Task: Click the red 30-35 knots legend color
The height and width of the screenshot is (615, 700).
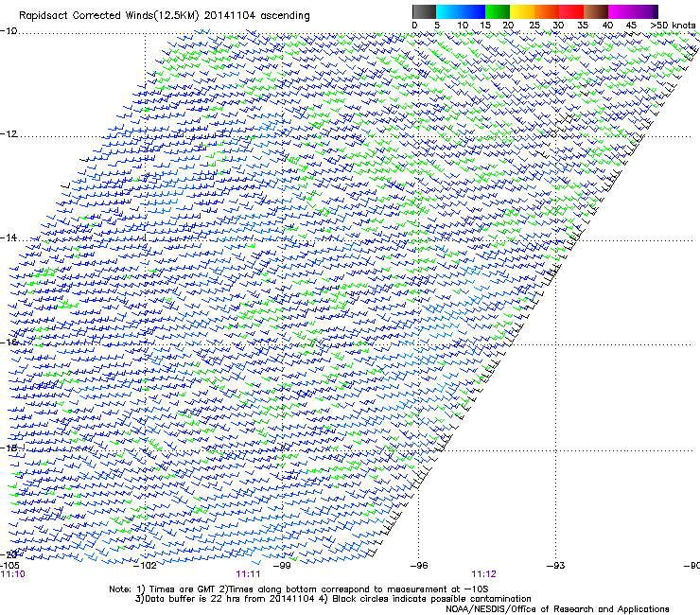Action: 571,11
